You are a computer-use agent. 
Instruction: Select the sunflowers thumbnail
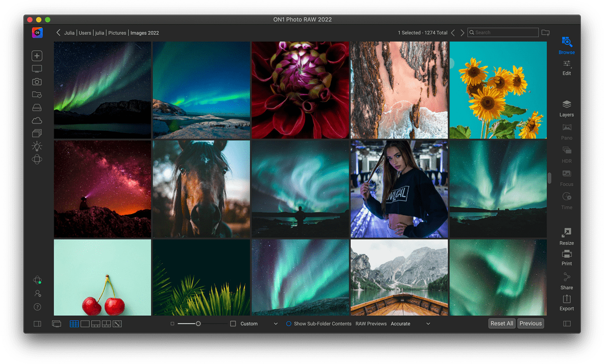click(498, 90)
